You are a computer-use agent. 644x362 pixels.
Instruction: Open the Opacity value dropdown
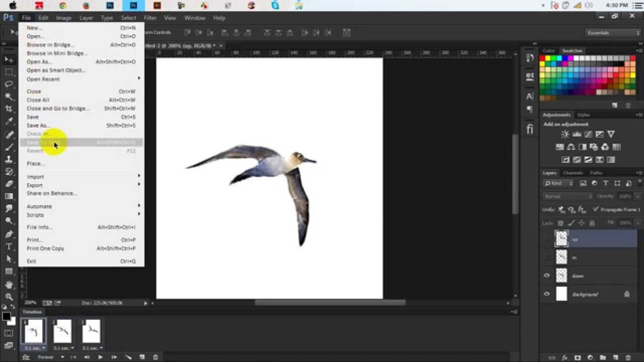click(x=638, y=196)
